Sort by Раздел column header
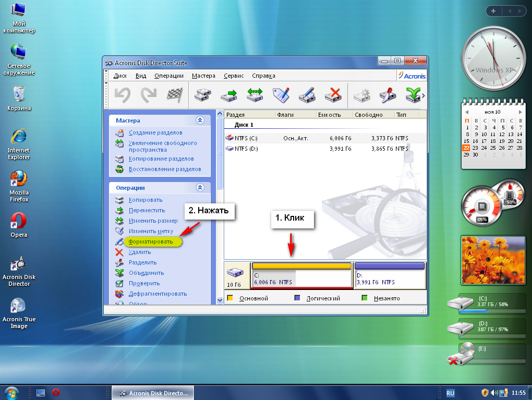The image size is (532, 400). point(249,115)
